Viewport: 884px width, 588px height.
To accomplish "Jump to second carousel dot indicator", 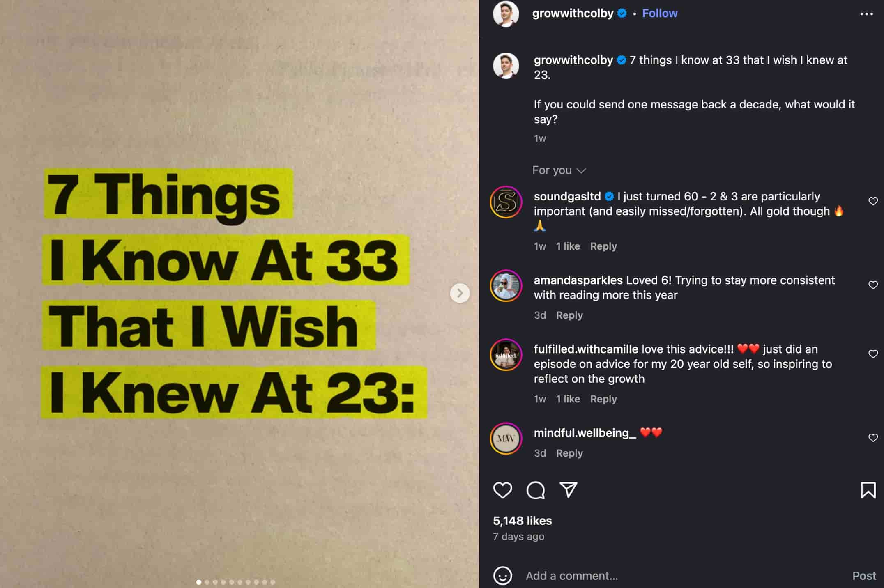I will click(x=207, y=582).
